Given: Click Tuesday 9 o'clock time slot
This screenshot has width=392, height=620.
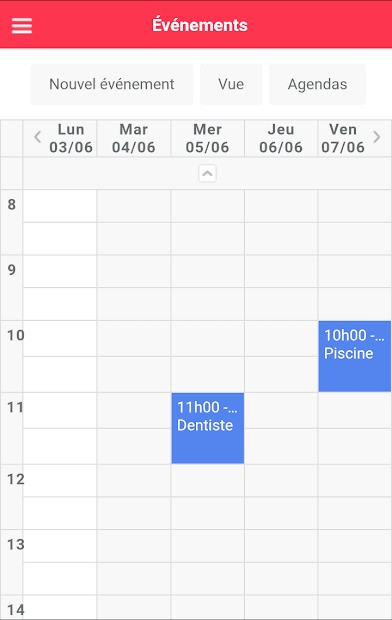Looking at the screenshot, I should (134, 271).
